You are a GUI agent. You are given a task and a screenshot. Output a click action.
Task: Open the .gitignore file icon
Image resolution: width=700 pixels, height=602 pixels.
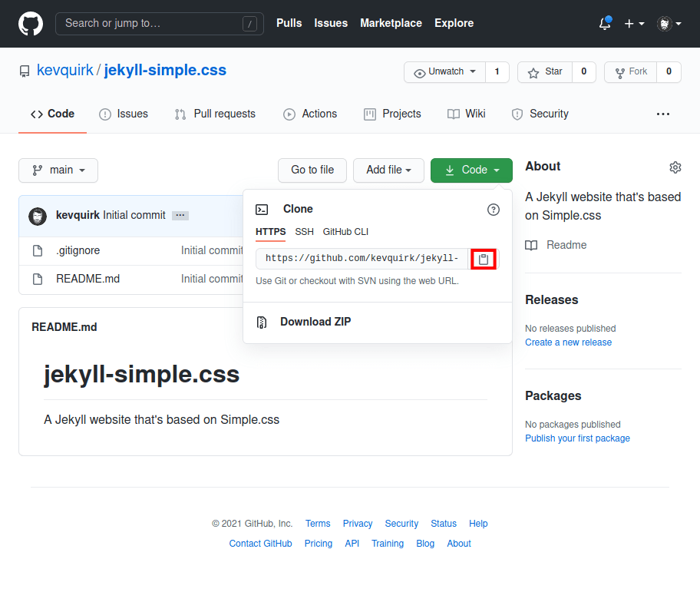[37, 250]
